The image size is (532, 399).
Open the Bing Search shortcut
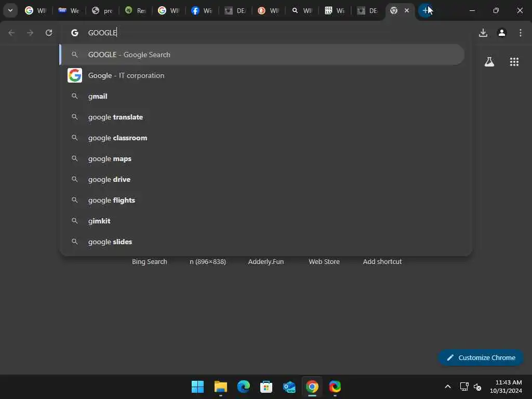[149, 262]
